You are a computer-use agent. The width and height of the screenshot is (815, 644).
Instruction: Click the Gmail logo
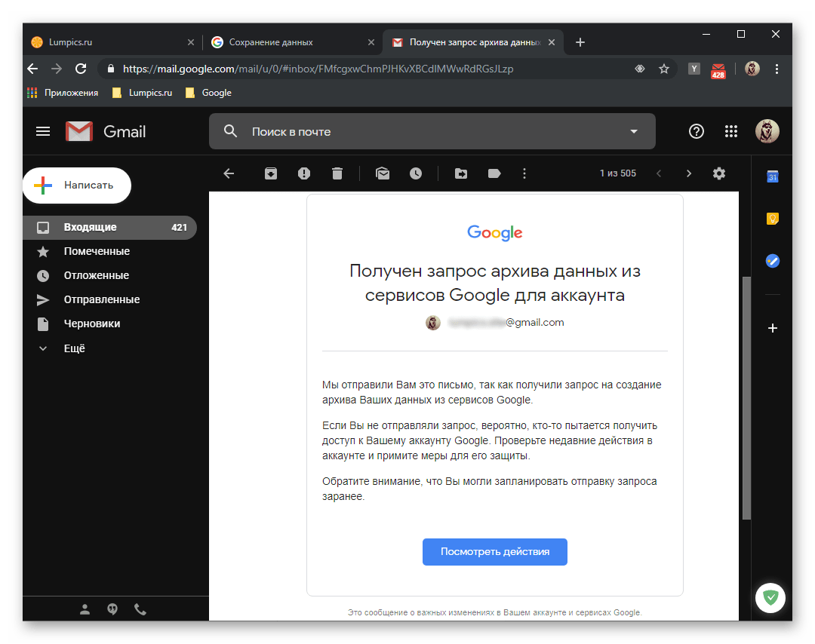click(106, 131)
